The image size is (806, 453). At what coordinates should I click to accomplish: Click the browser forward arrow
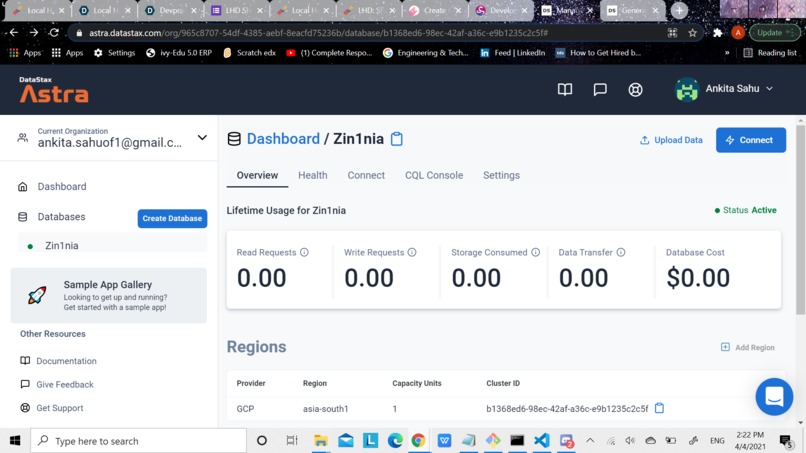(34, 33)
